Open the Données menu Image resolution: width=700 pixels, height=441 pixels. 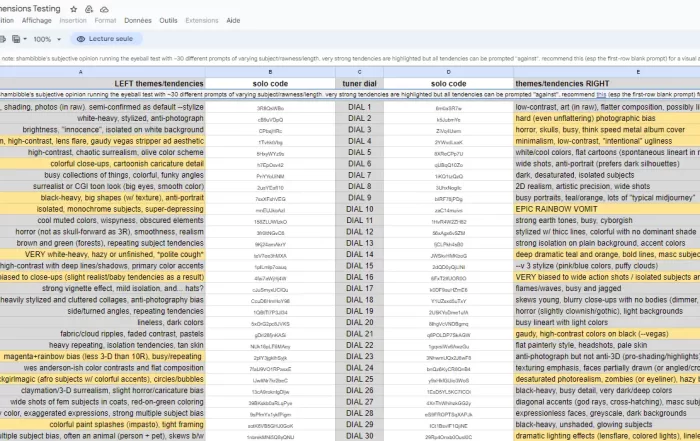(x=138, y=21)
